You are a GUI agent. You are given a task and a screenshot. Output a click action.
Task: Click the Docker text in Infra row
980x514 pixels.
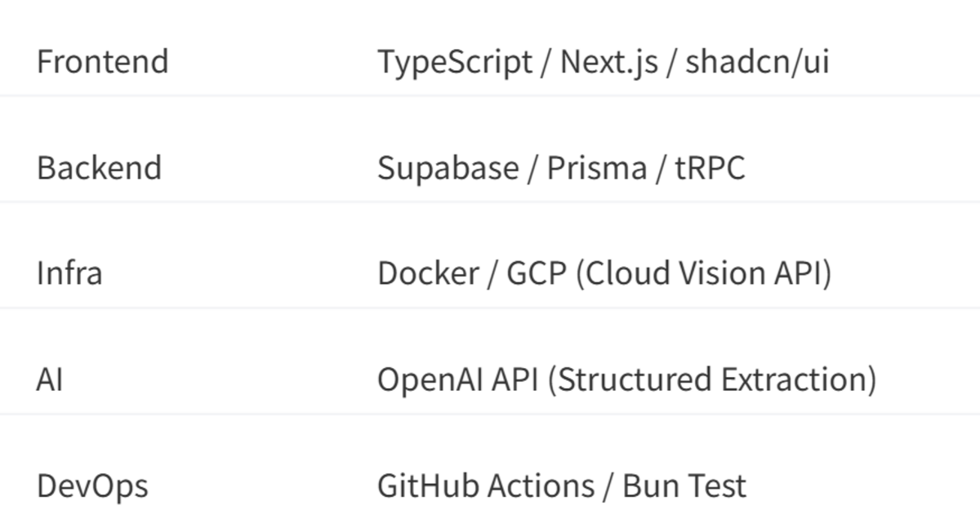point(428,273)
